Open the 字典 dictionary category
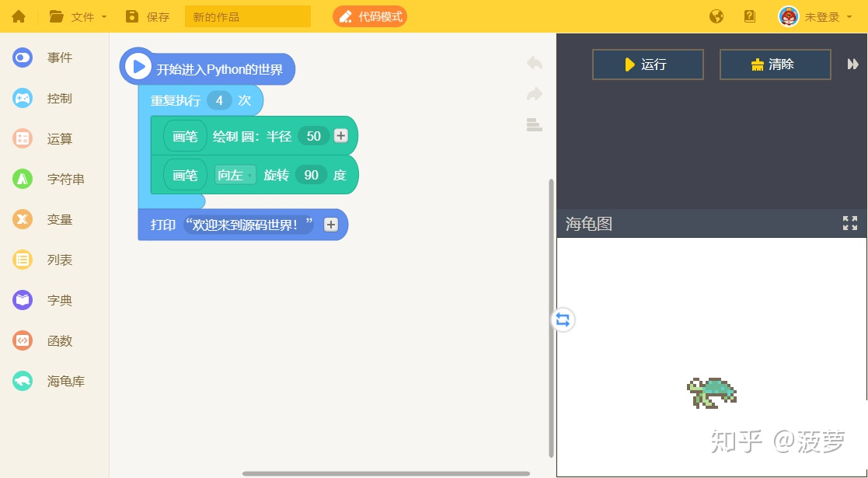Viewport: 868px width, 478px height. 44,300
